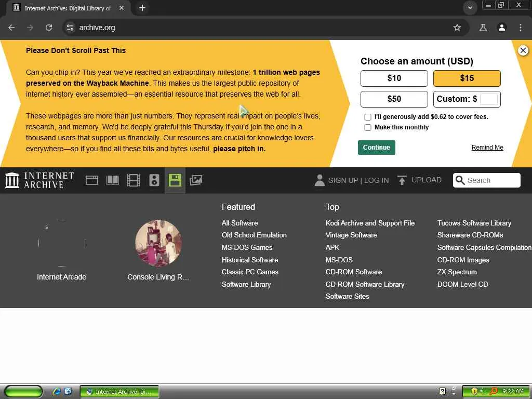Click the help question-mark tray icon
532x399 pixels.
[442, 391]
